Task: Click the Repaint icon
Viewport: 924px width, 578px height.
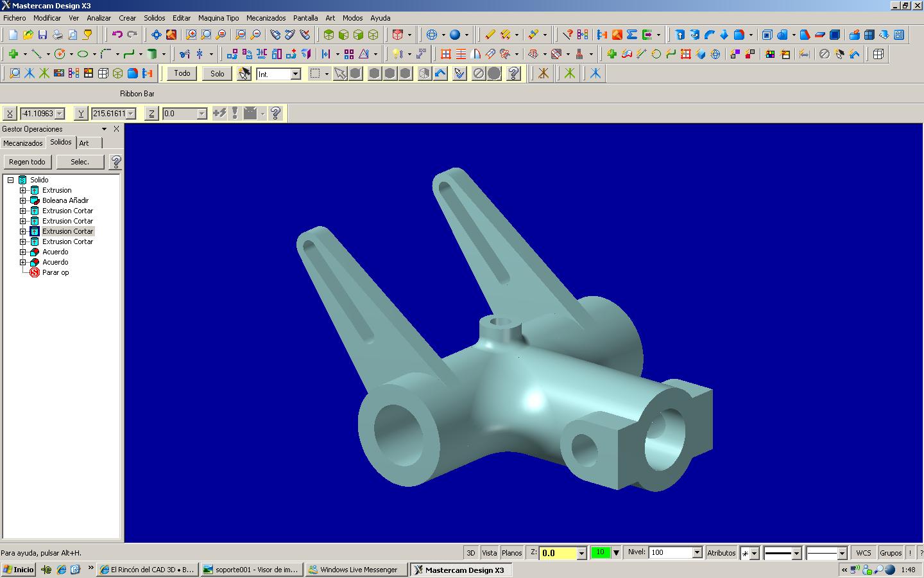Action: [x=171, y=35]
